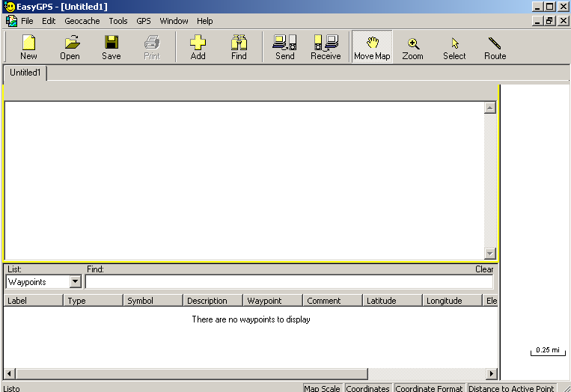Open the Geocache menu

pos(82,21)
